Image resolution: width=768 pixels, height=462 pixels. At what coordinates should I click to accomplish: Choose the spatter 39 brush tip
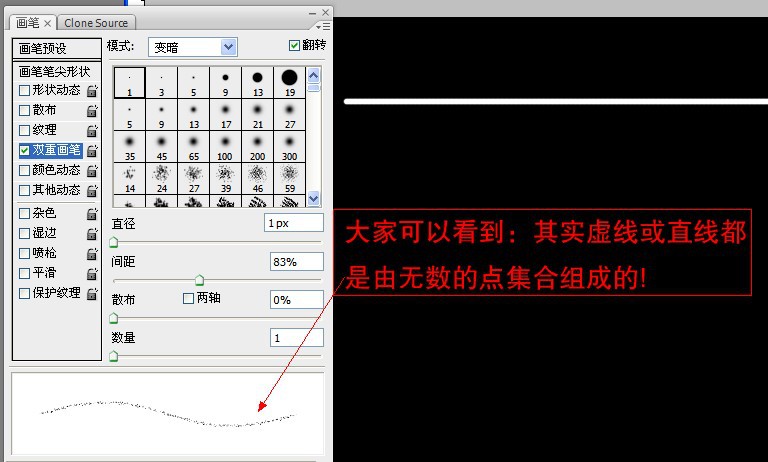[x=225, y=178]
